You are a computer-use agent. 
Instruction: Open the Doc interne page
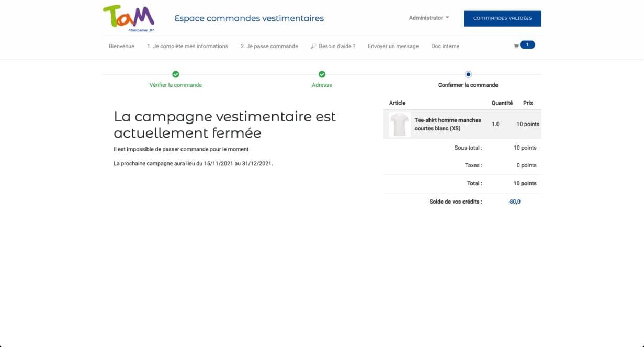click(445, 46)
